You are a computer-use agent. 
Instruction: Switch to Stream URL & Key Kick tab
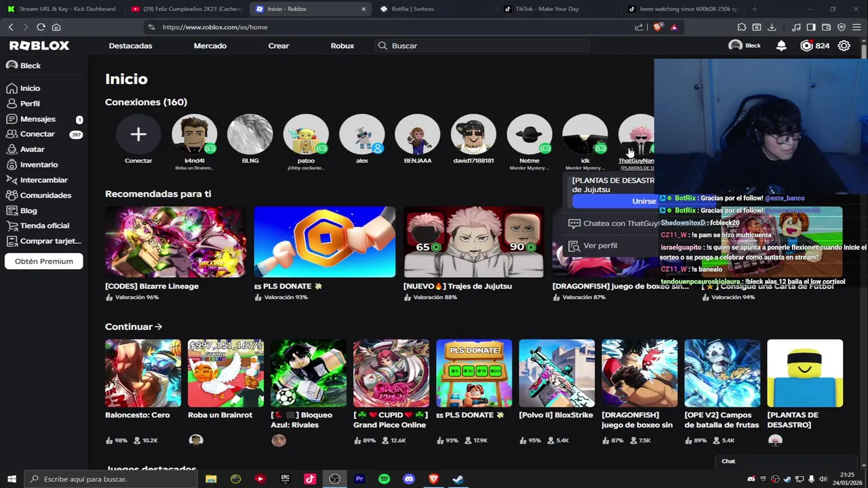tap(62, 9)
